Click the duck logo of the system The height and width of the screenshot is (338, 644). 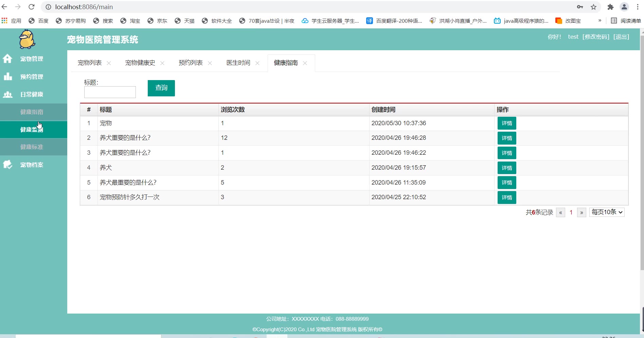tap(27, 39)
